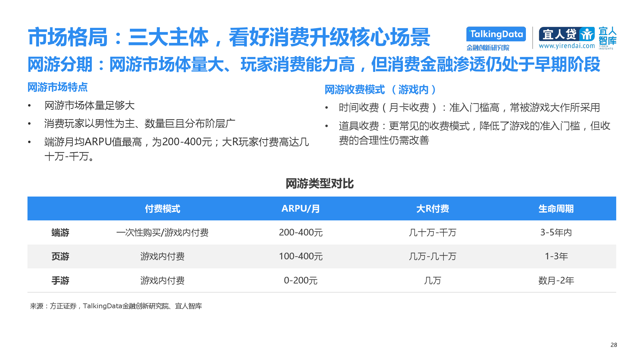The image size is (644, 362).
Task: Click the 网游类型对比 table title
Action: [x=320, y=184]
